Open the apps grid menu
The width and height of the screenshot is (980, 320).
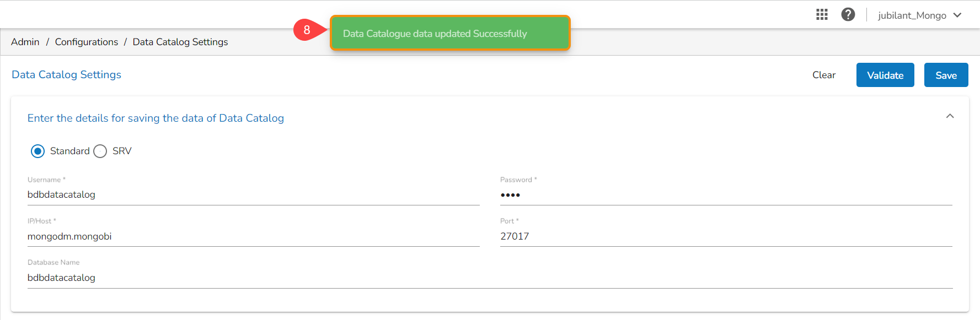822,15
